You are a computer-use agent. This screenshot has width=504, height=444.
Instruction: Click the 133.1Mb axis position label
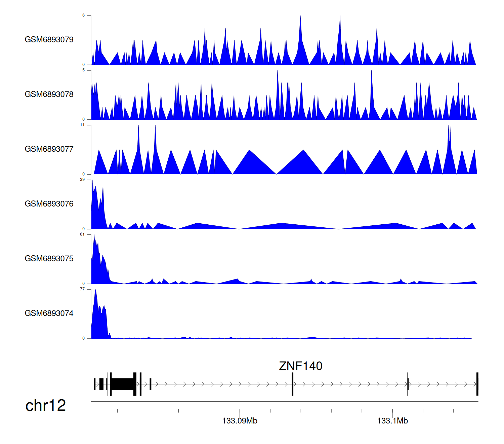click(x=392, y=421)
